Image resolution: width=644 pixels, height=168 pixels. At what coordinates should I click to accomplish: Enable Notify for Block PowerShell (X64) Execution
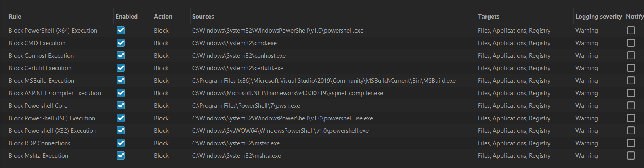tap(631, 30)
